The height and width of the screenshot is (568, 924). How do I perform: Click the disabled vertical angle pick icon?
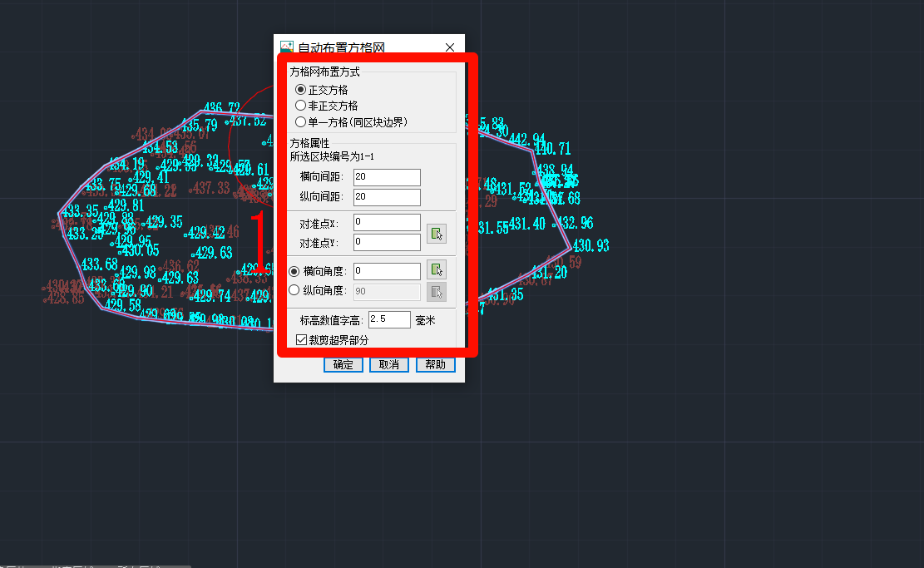tap(436, 292)
